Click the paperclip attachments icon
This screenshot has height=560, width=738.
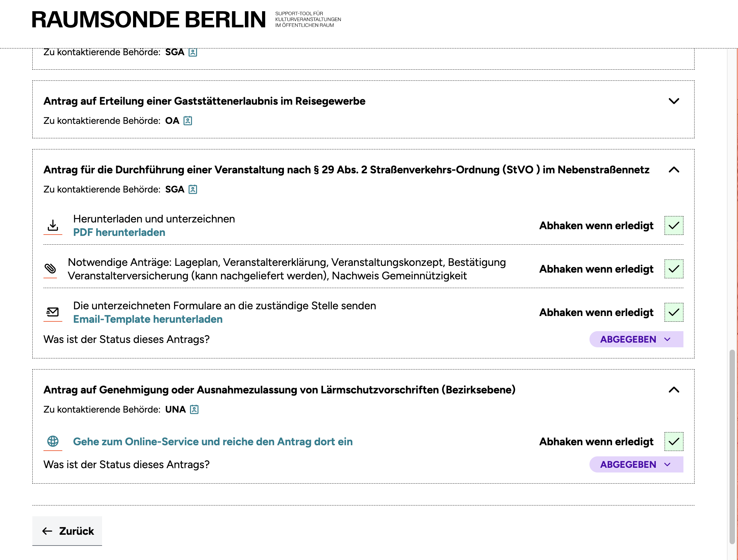[50, 269]
